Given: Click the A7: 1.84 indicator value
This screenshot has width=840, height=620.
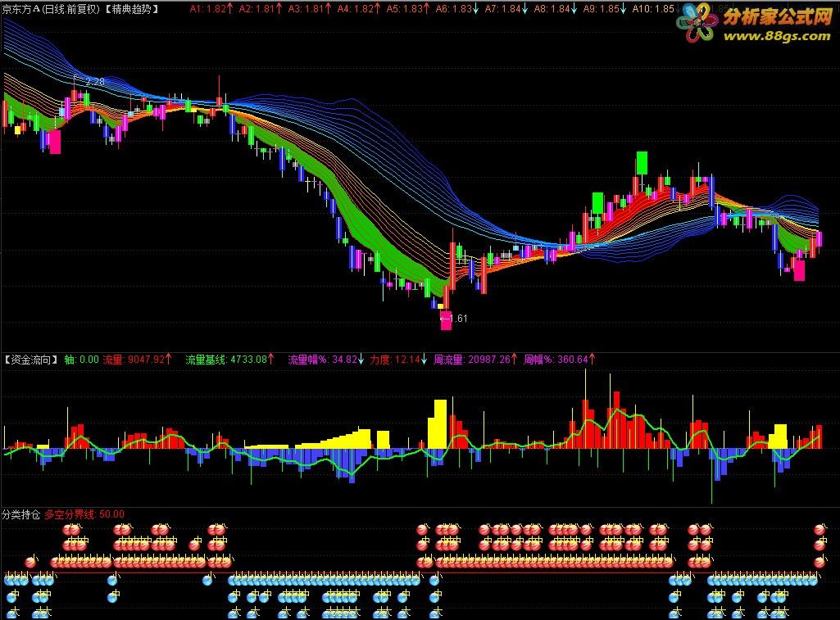Looking at the screenshot, I should (x=506, y=8).
